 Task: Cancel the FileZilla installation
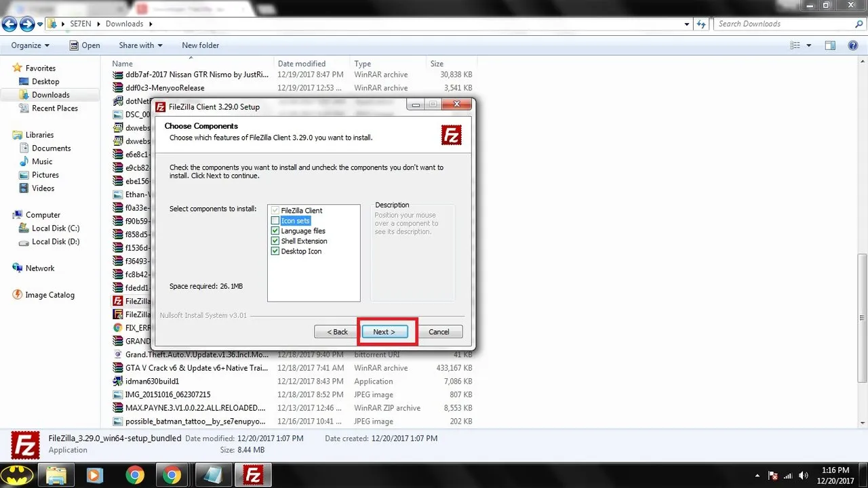[x=439, y=332]
